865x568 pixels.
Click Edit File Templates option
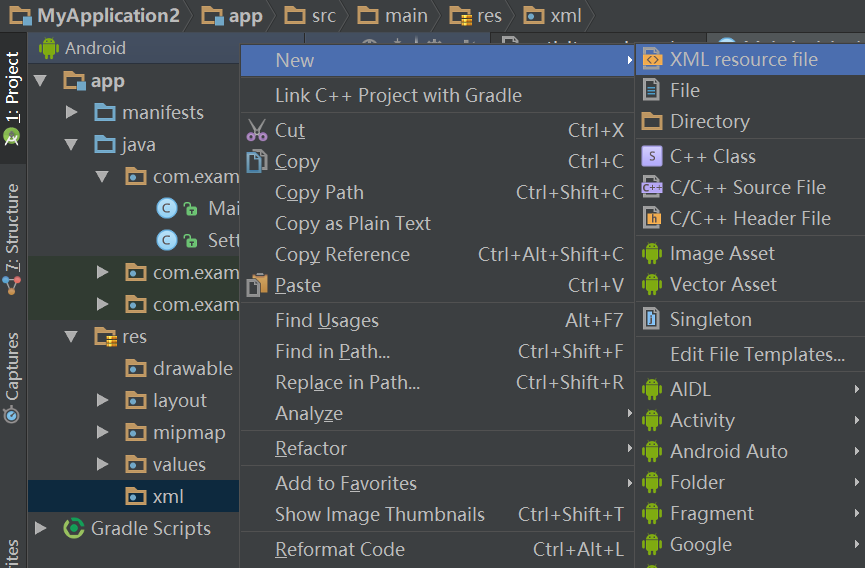[x=757, y=355]
